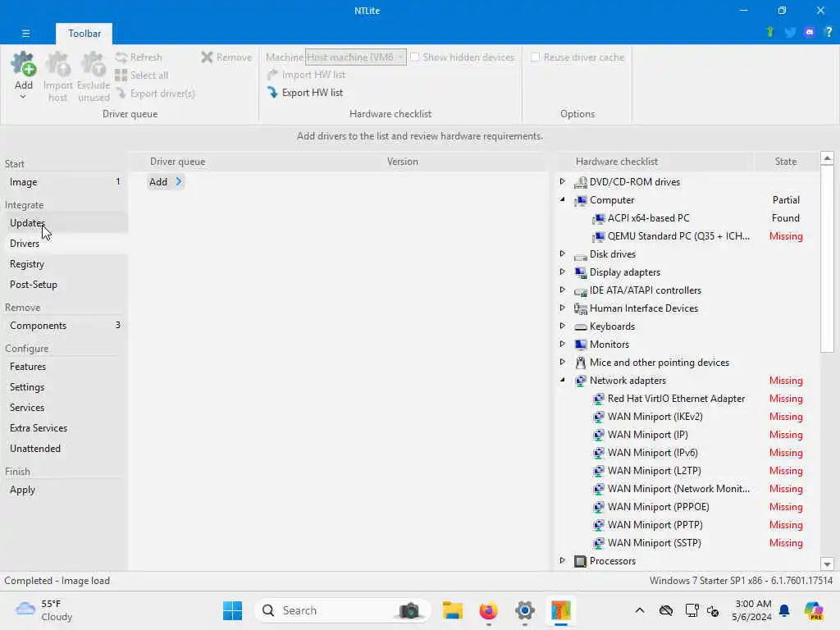Viewport: 840px width, 630px height.
Task: Open the Updates page in sidebar
Action: (x=64, y=223)
